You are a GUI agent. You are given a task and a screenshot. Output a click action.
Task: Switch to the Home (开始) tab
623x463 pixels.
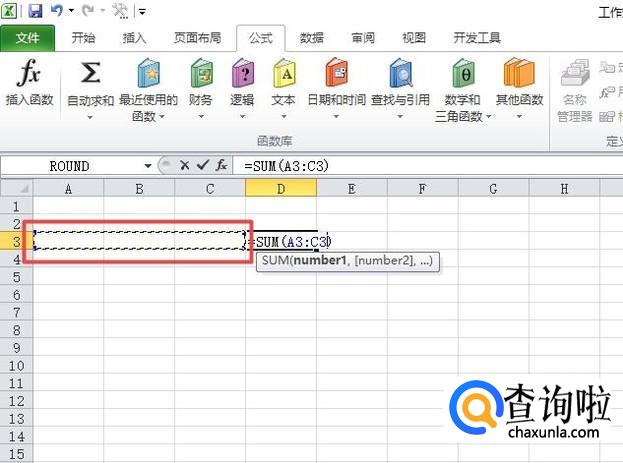[83, 38]
